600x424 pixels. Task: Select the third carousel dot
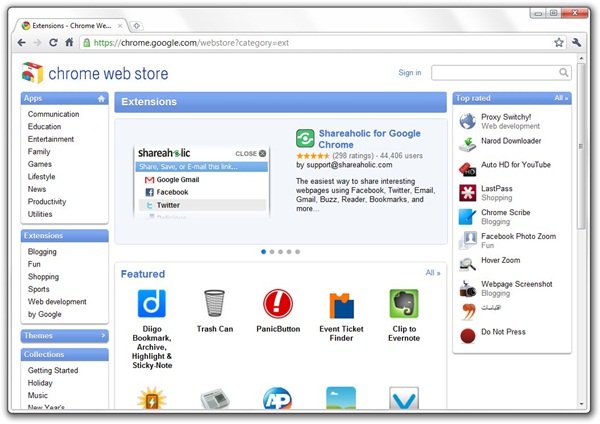[280, 252]
